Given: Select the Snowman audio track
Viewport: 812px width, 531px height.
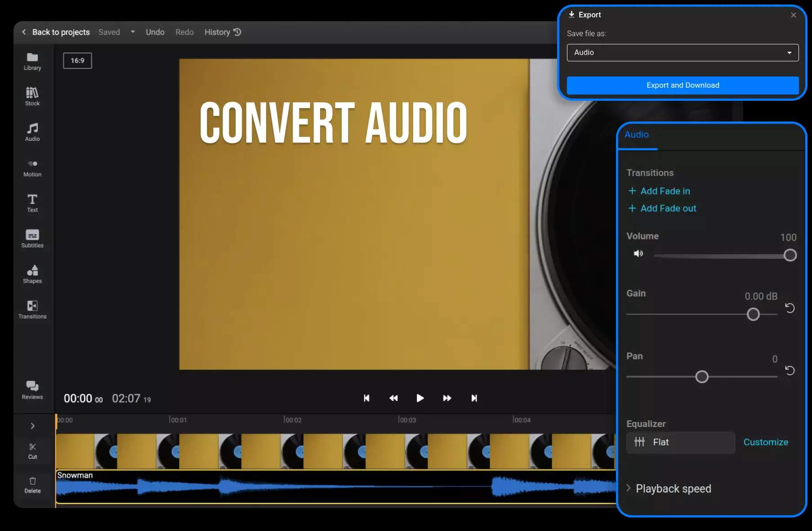Looking at the screenshot, I should 335,486.
